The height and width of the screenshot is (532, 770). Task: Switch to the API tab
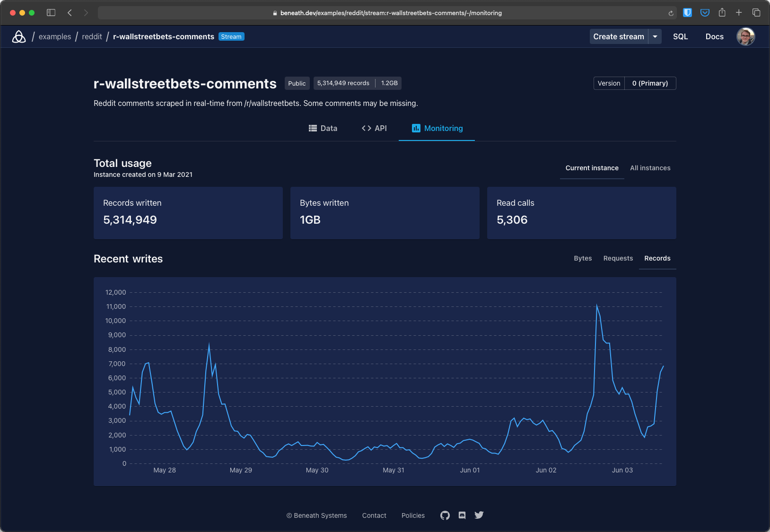click(374, 128)
